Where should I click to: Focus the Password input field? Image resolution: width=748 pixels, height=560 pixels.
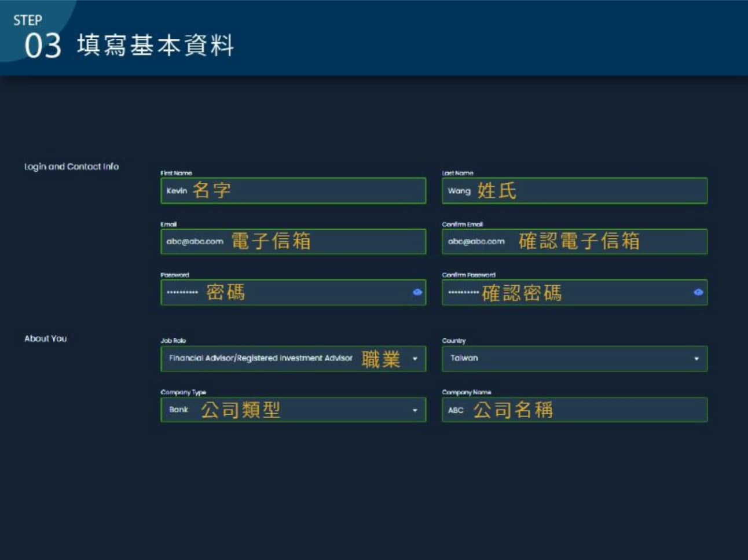click(x=318, y=293)
